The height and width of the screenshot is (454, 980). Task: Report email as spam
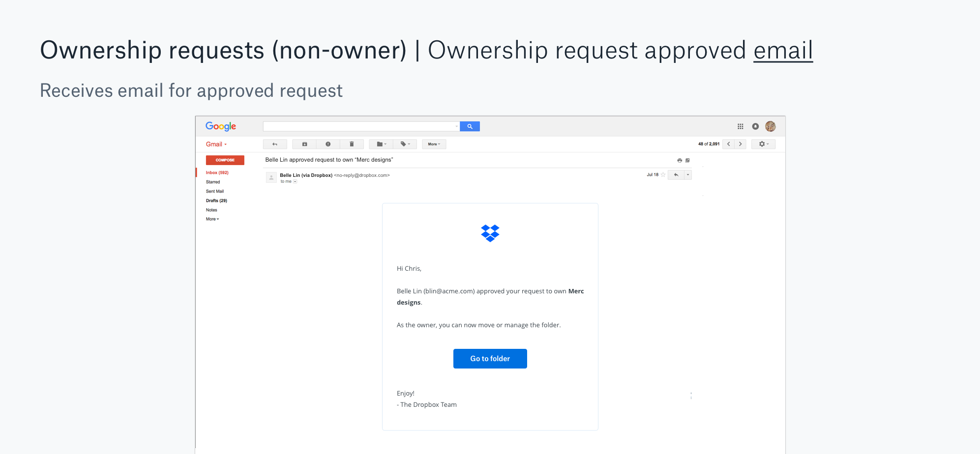point(328,144)
